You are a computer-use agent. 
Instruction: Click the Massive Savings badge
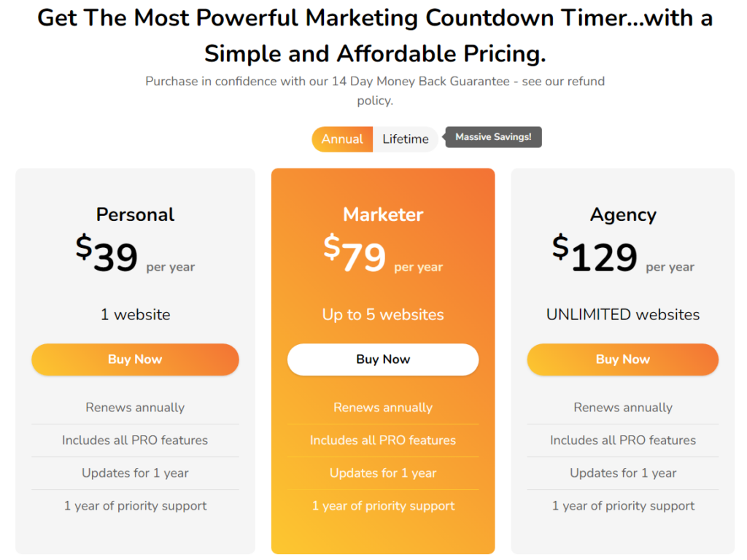492,136
